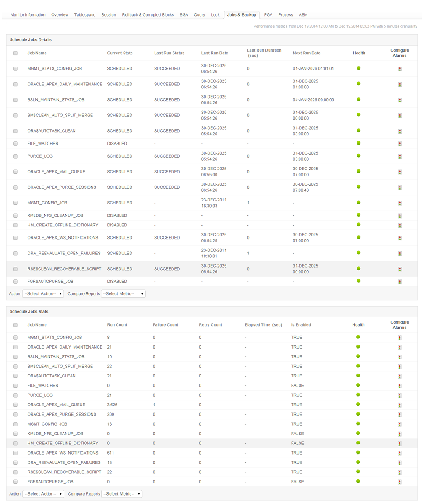The image size is (424, 504).
Task: Click health dot for MGMT_CONFIG_JOB in Jobs Details
Action: click(x=359, y=202)
